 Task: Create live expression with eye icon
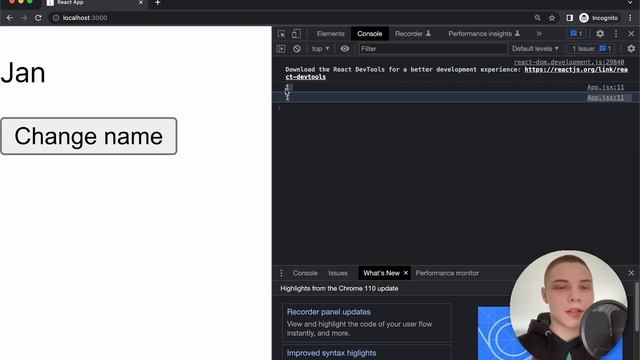tap(344, 49)
